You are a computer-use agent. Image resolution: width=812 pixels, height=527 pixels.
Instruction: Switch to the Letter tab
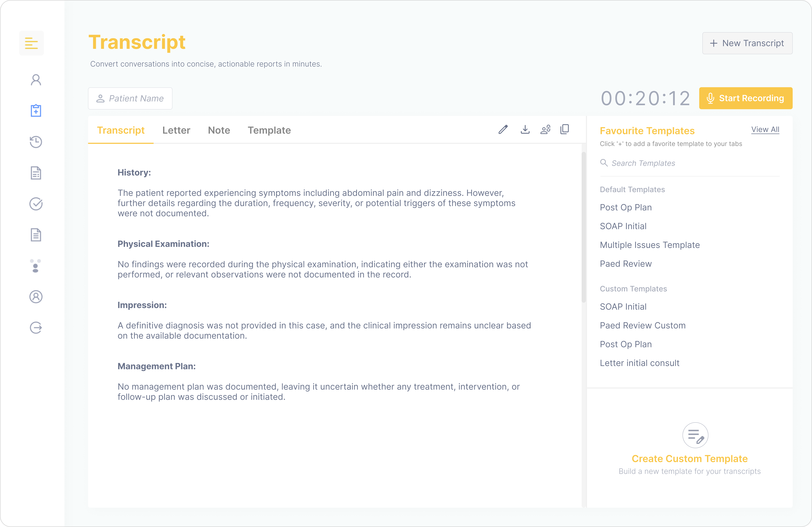tap(176, 130)
